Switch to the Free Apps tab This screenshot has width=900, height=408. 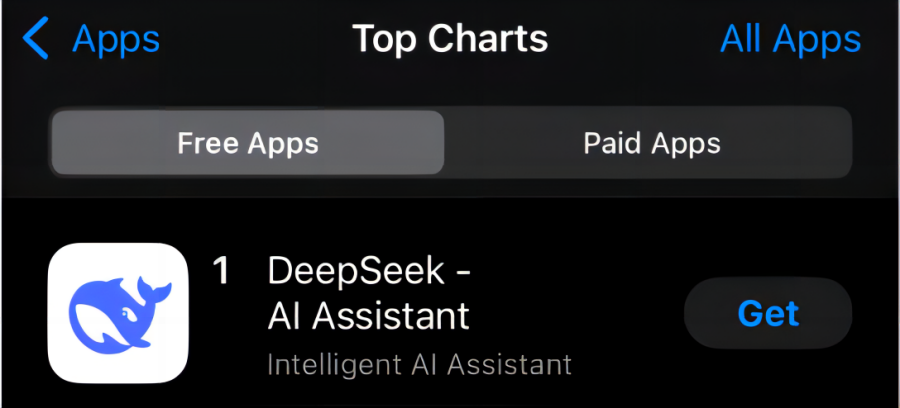point(247,143)
